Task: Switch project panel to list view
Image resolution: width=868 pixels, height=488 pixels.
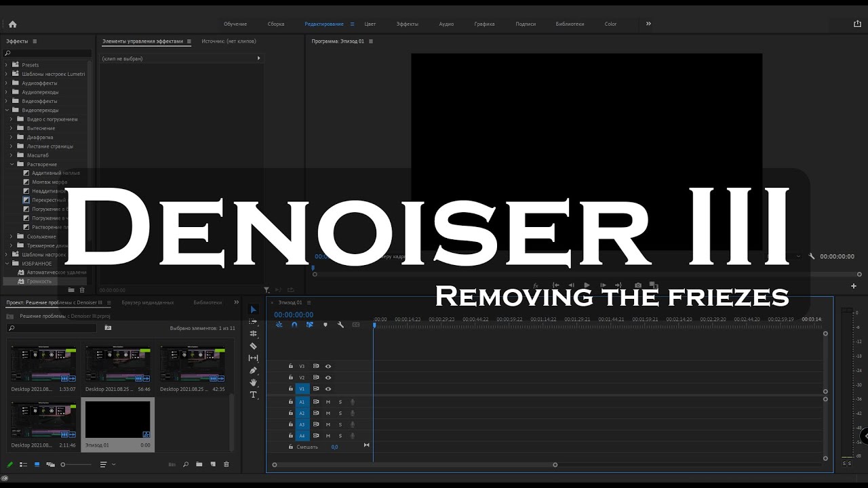Action: (x=24, y=464)
